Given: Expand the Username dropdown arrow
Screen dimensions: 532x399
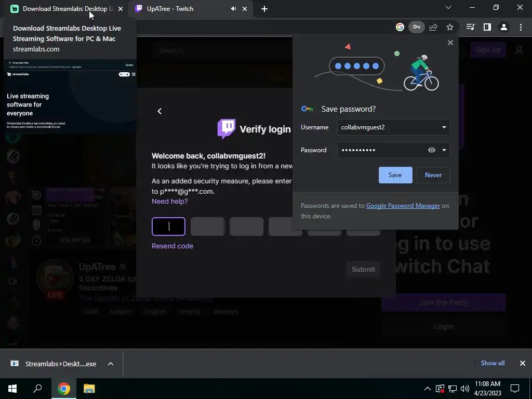Looking at the screenshot, I should click(x=444, y=127).
